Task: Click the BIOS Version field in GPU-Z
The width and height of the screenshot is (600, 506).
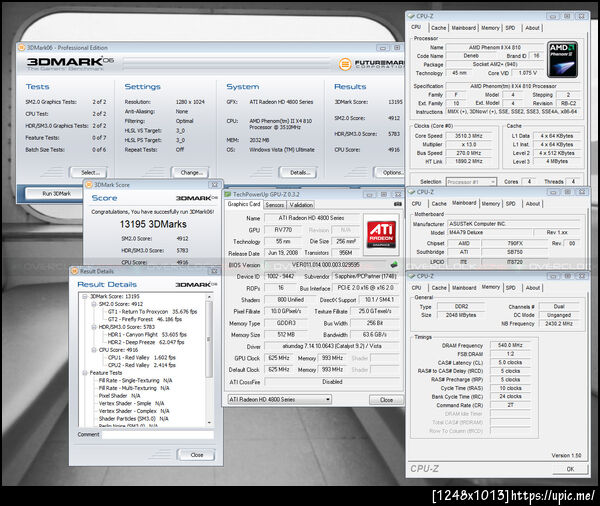Action: pyautogui.click(x=325, y=265)
